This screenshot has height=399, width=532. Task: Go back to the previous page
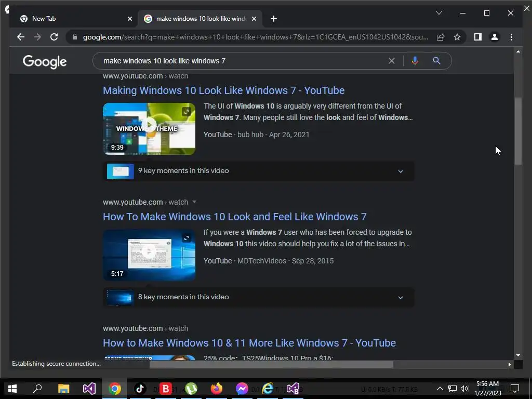click(21, 37)
